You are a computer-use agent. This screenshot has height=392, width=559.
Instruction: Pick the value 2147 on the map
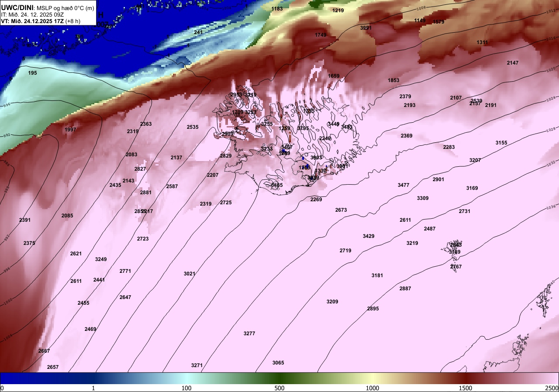[x=513, y=63]
